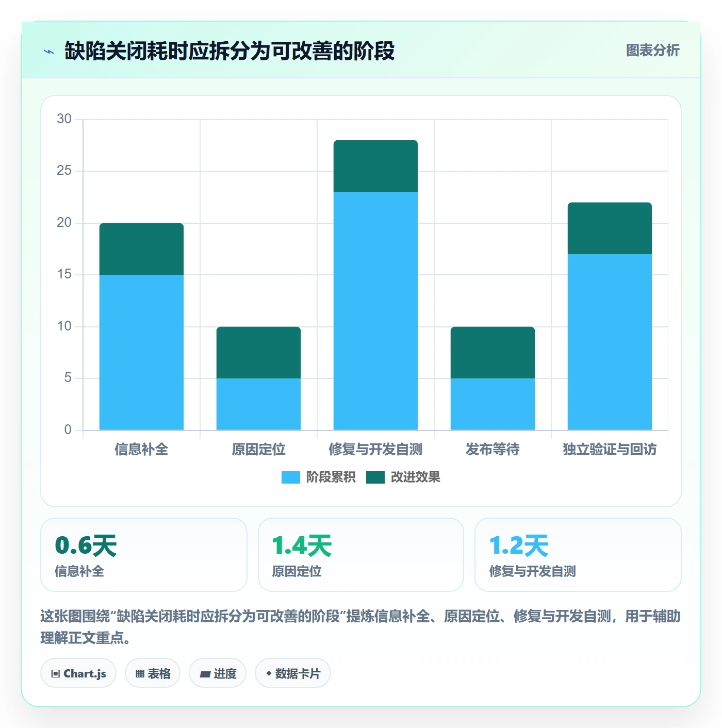Click the lightning icon beside the title

[x=49, y=52]
